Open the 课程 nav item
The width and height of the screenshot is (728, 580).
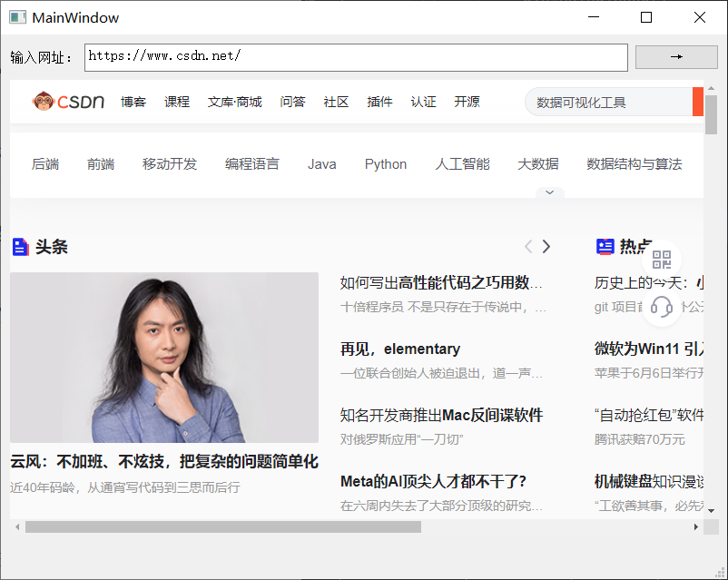pyautogui.click(x=177, y=102)
